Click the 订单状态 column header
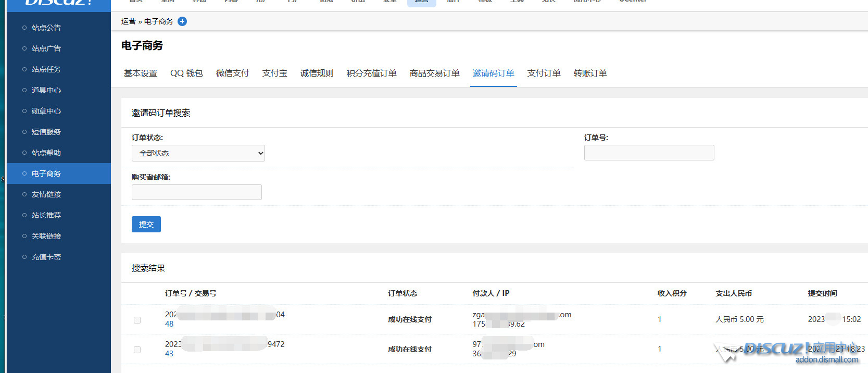Screen dimensions: 868x373 click(402, 293)
